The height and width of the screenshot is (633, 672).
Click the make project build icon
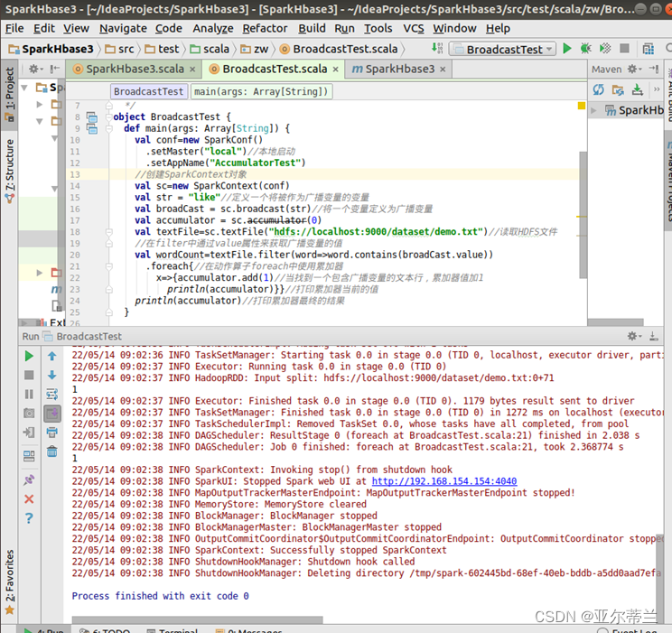click(x=437, y=48)
